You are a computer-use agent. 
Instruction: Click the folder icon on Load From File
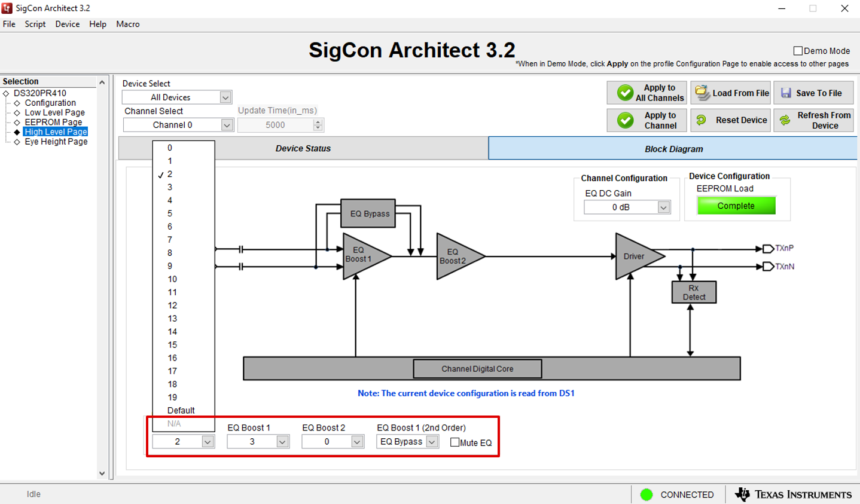click(x=702, y=93)
